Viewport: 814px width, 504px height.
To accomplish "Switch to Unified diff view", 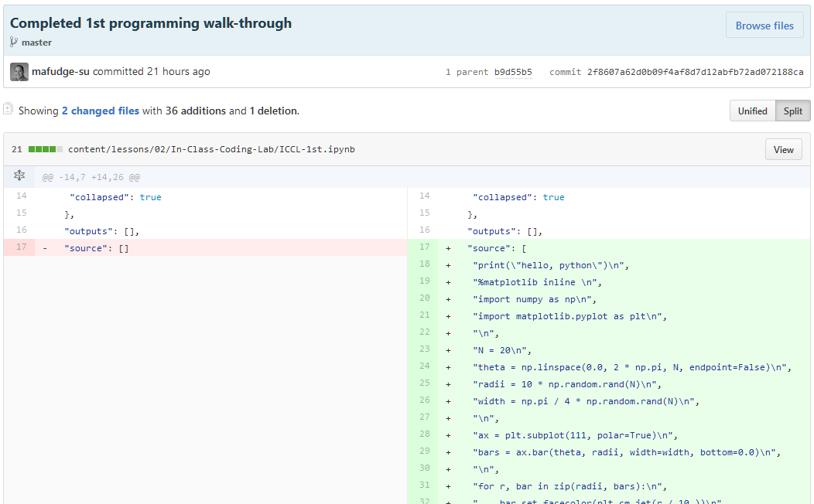I will [752, 111].
